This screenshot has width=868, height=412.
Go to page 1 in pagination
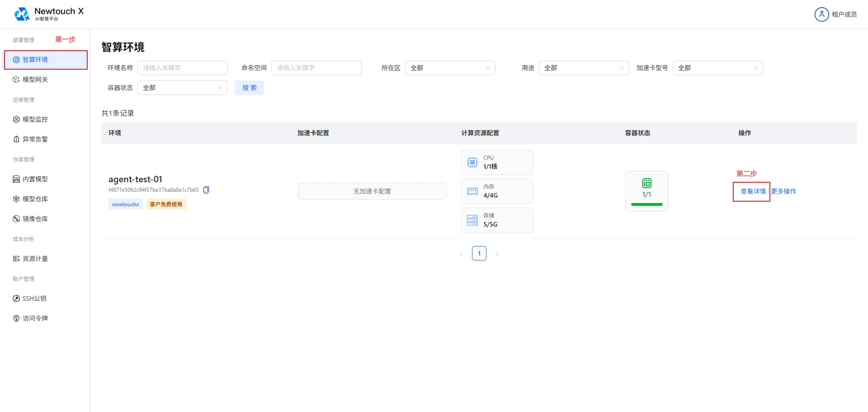click(x=479, y=253)
